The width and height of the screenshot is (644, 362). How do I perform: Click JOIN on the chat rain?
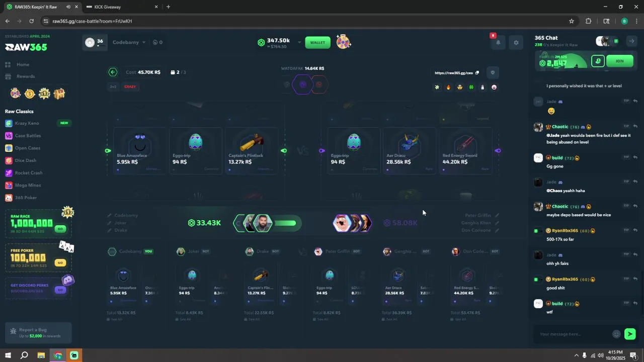click(619, 61)
